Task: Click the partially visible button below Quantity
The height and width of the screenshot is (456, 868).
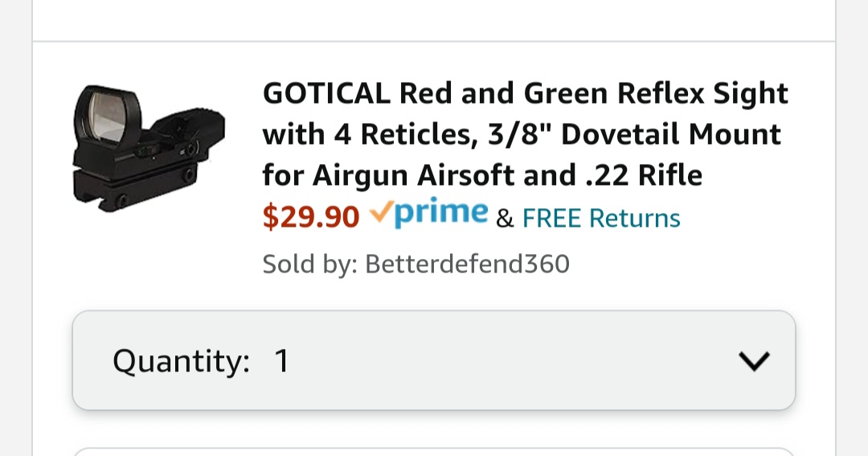Action: coord(434,451)
